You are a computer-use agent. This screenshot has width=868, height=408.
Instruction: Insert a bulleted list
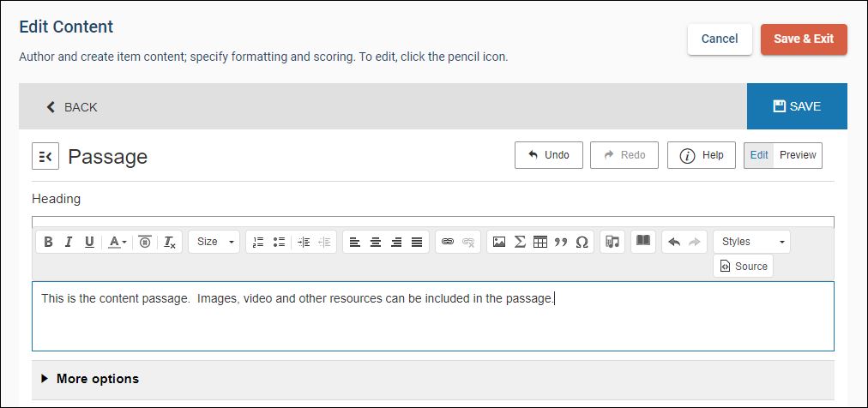pos(279,242)
